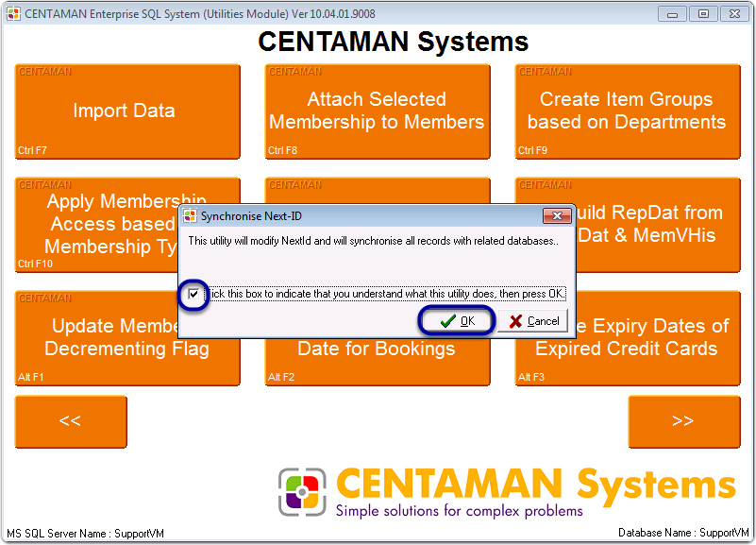Click the 'Synchronise Next-ID' dialog title
Screen dimensions: 756x545
point(251,216)
